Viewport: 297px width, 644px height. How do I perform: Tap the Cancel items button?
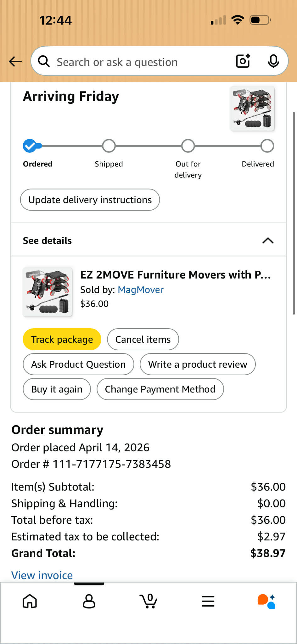[x=143, y=339]
